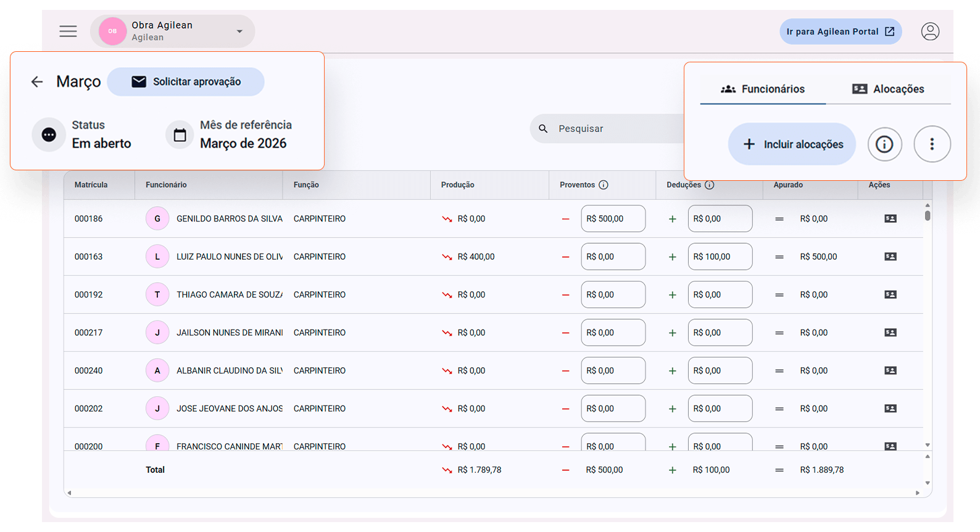Screen dimensions: 980x532
Task: Click the horizontal scroll left arrow
Action: coord(69,493)
